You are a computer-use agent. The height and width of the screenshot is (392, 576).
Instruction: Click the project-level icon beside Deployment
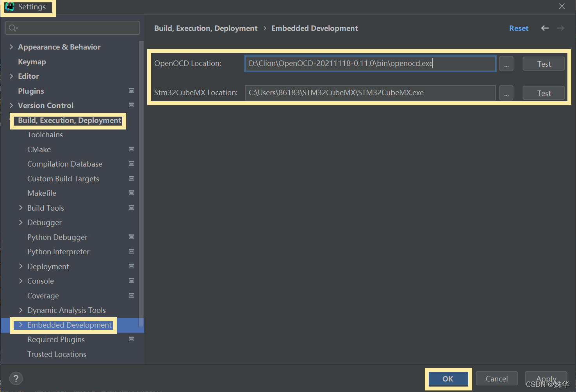[132, 266]
